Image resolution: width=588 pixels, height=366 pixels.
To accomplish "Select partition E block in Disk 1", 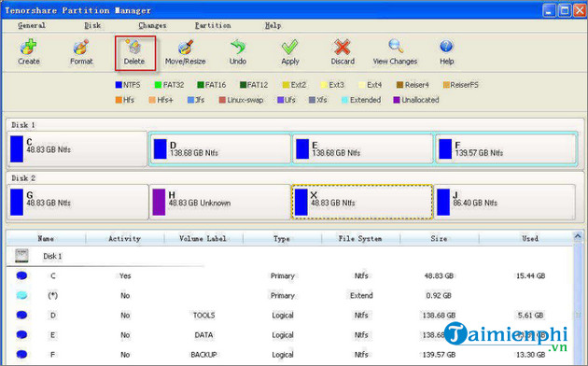I will point(363,148).
